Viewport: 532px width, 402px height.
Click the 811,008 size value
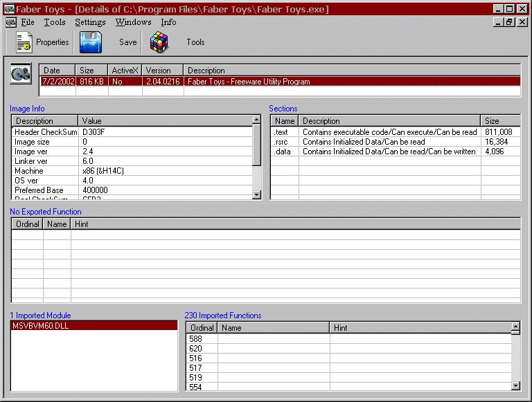pos(499,132)
